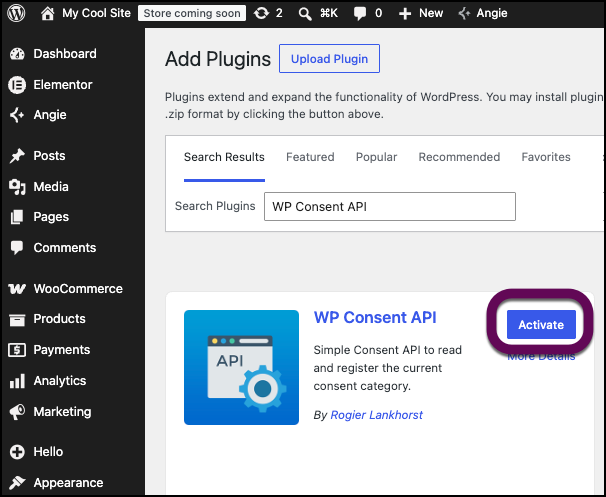Viewport: 606px width, 497px height.
Task: Open Appearance menu item
Action: [x=68, y=483]
